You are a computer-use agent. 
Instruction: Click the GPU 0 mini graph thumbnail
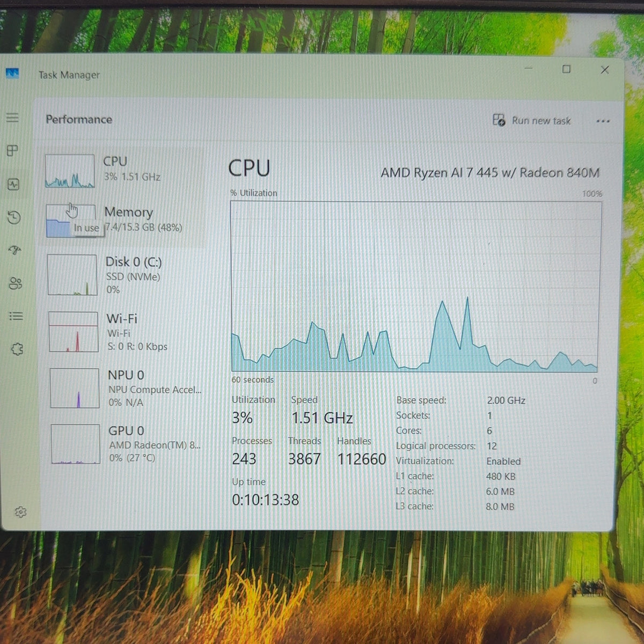[76, 444]
